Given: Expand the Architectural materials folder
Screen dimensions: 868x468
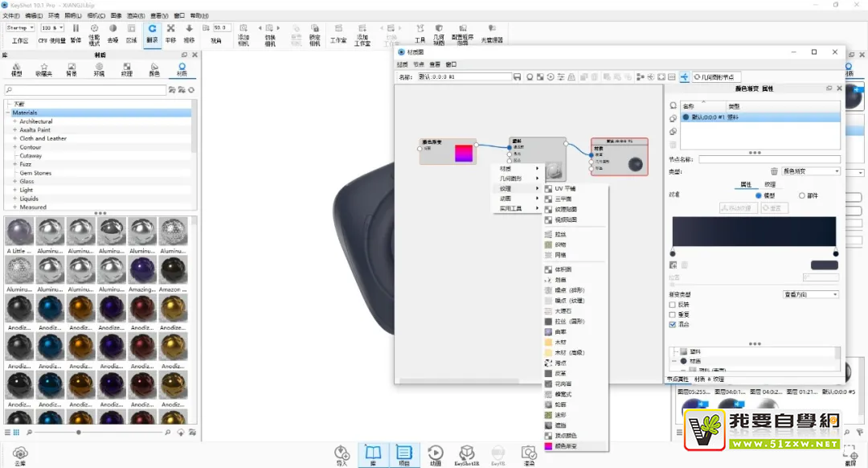Looking at the screenshot, I should tap(14, 121).
